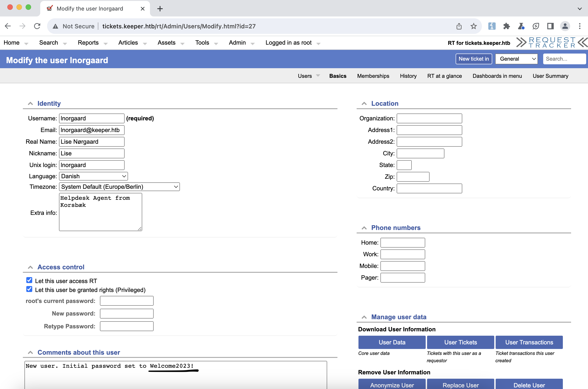Viewport: 588px width, 389px height.
Task: Open the browser side panel icon
Action: click(550, 26)
